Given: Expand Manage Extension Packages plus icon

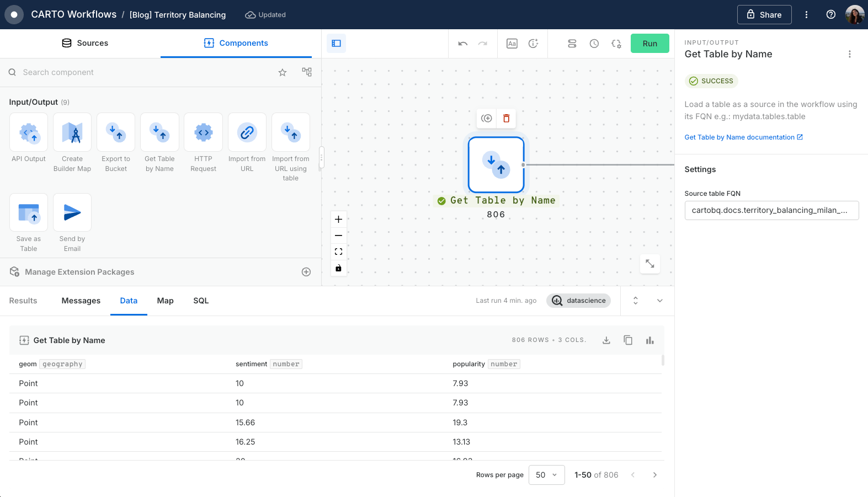Looking at the screenshot, I should pos(306,272).
